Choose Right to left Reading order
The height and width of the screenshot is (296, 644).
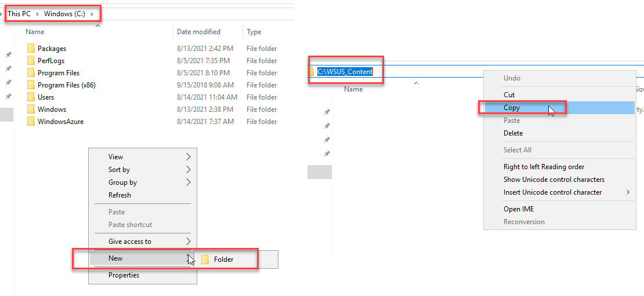coord(544,167)
